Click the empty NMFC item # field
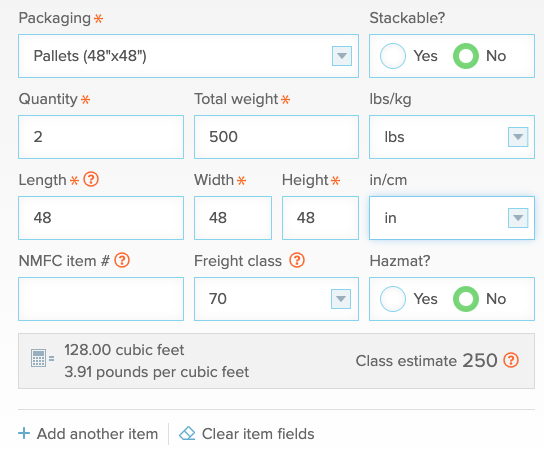544x465 pixels. [101, 299]
